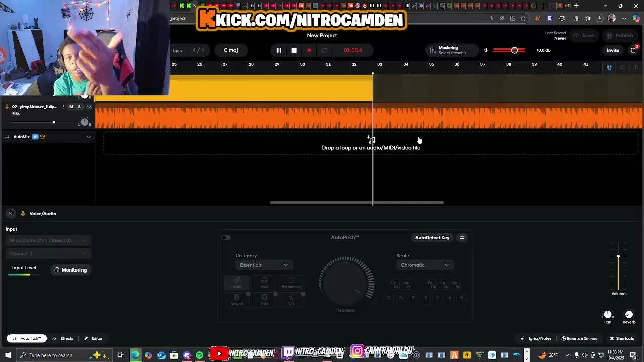Screen dimensions: 644x362
Task: Click the AutoDetect Key button
Action: (x=432, y=238)
